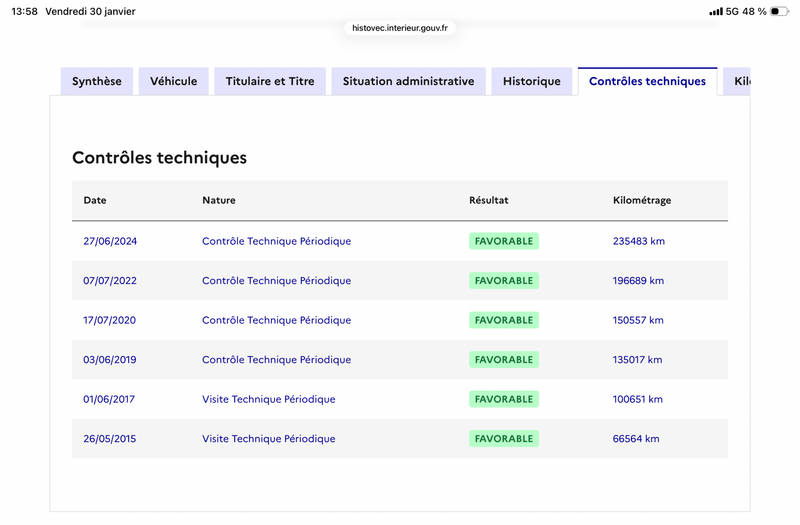Image resolution: width=800 pixels, height=525 pixels.
Task: Select the Titulaire et Titre tab
Action: (270, 81)
